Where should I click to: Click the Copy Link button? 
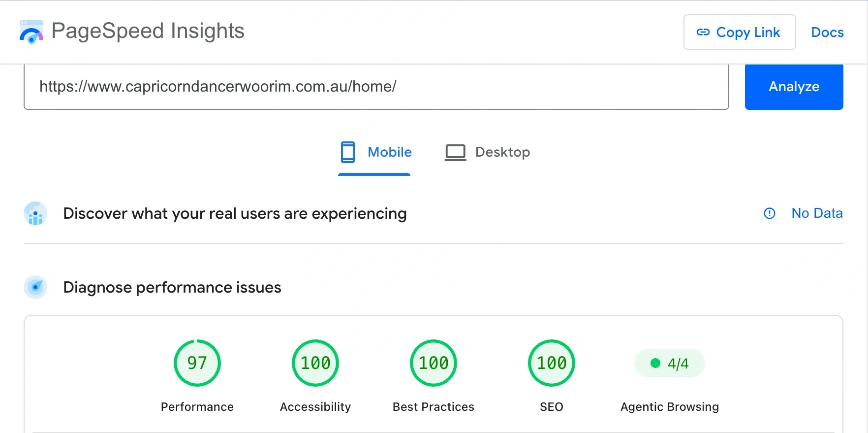(x=739, y=32)
